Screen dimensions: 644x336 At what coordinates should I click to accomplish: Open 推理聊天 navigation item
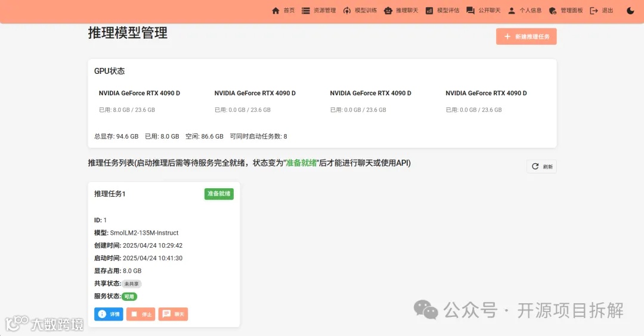(407, 11)
